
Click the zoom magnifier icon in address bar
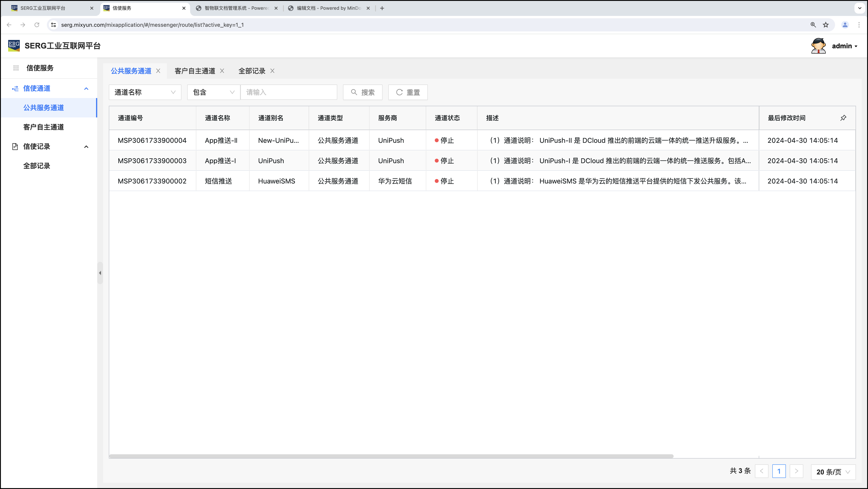point(813,25)
